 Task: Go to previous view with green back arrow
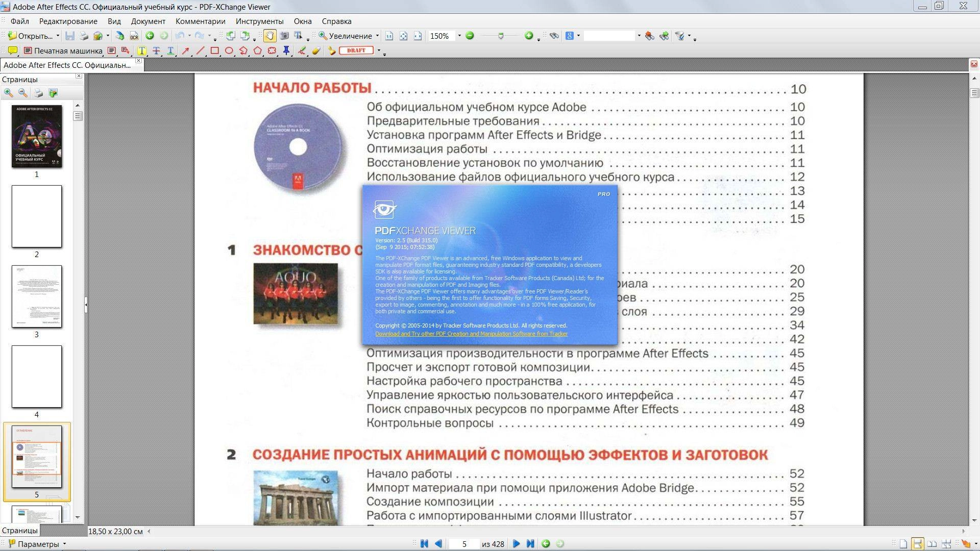click(x=150, y=36)
